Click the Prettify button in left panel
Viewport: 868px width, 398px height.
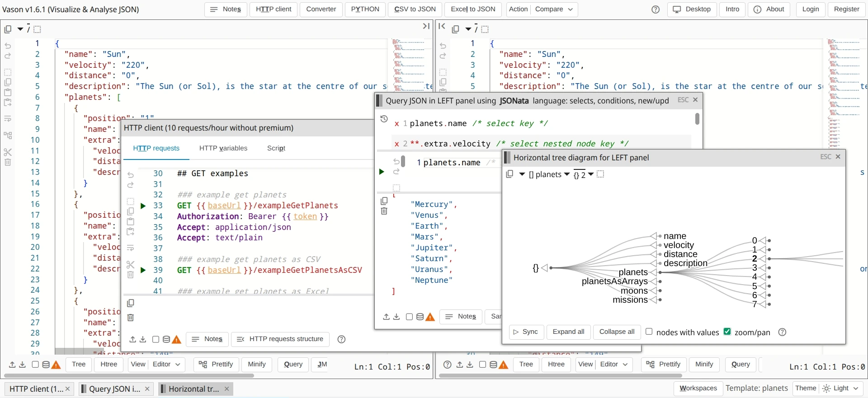pos(216,365)
